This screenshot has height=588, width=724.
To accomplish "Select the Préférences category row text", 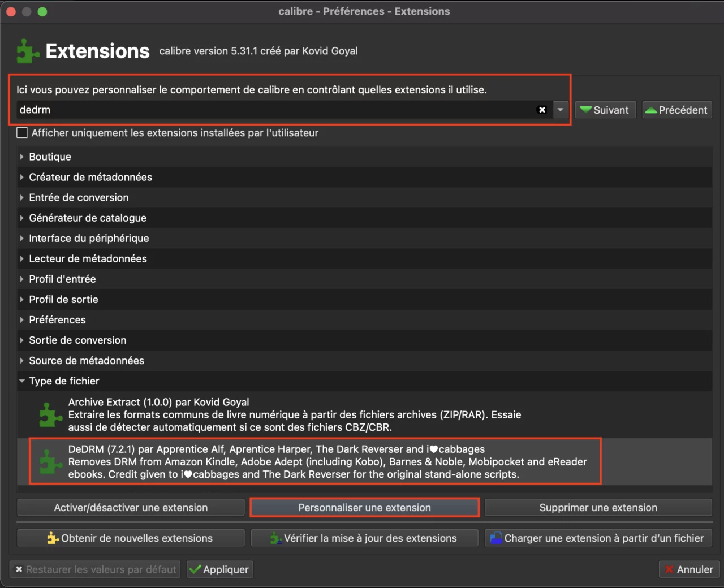I will click(x=57, y=319).
